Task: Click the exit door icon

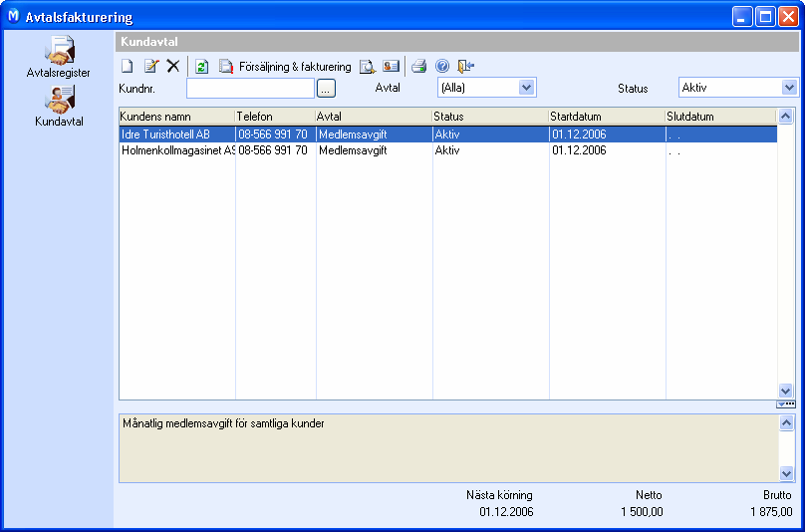Action: pos(465,66)
